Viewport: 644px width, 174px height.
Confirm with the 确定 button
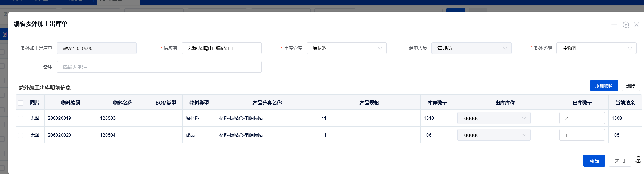coord(594,161)
